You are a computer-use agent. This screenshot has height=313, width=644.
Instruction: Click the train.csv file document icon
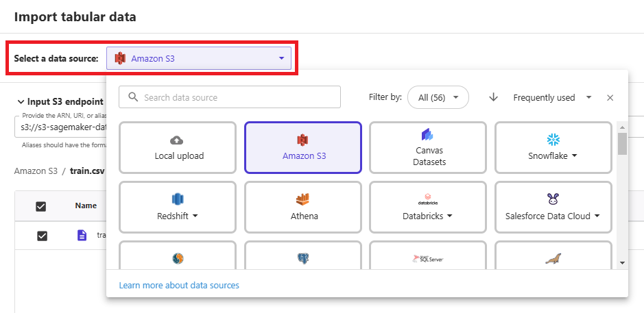point(82,235)
